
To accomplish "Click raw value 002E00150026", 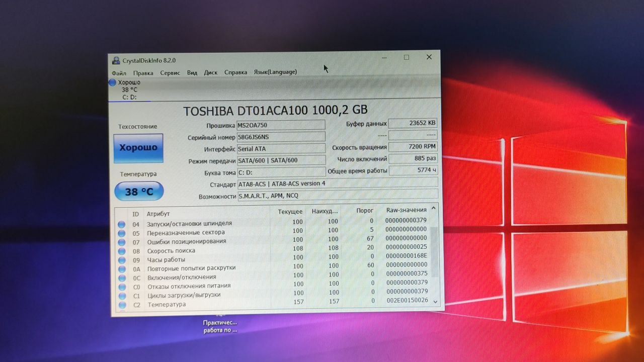I will (407, 300).
